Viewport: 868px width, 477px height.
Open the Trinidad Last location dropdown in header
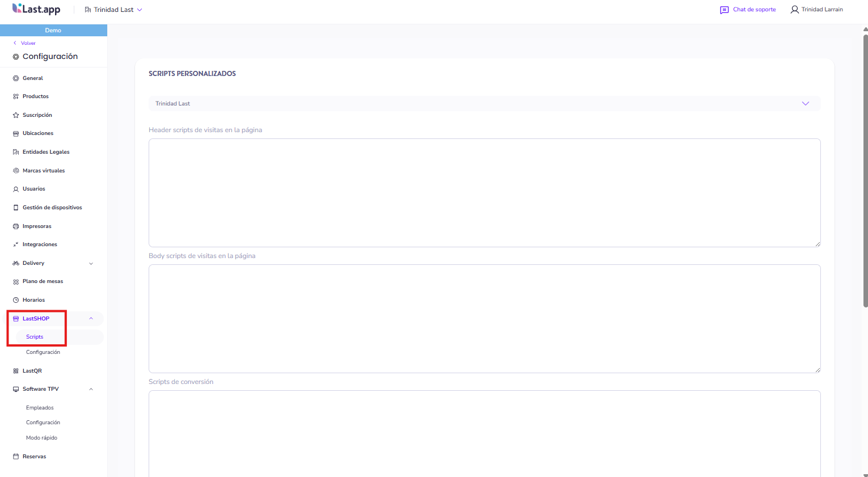(x=113, y=10)
